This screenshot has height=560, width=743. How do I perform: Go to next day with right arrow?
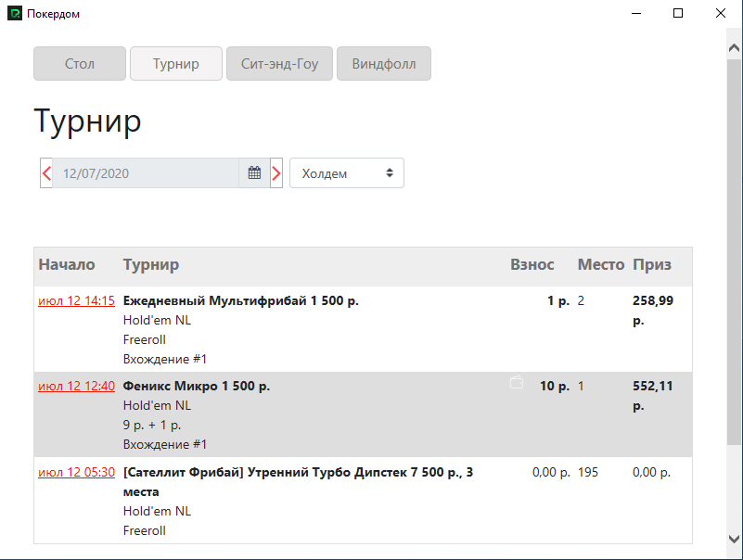(x=276, y=173)
